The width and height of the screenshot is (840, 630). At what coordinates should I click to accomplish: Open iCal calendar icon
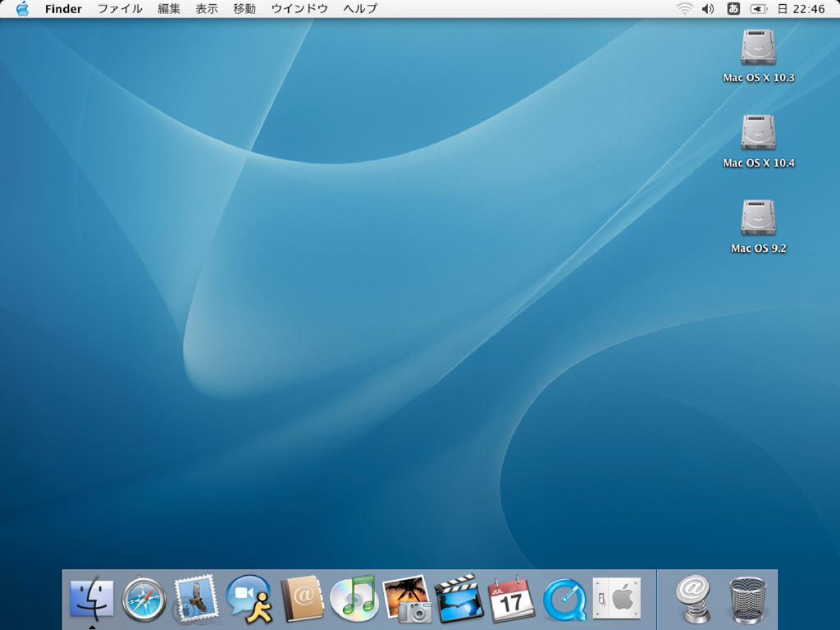[511, 598]
